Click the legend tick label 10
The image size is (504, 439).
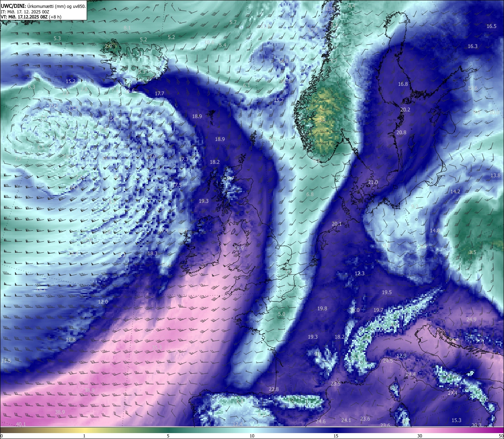252,436
